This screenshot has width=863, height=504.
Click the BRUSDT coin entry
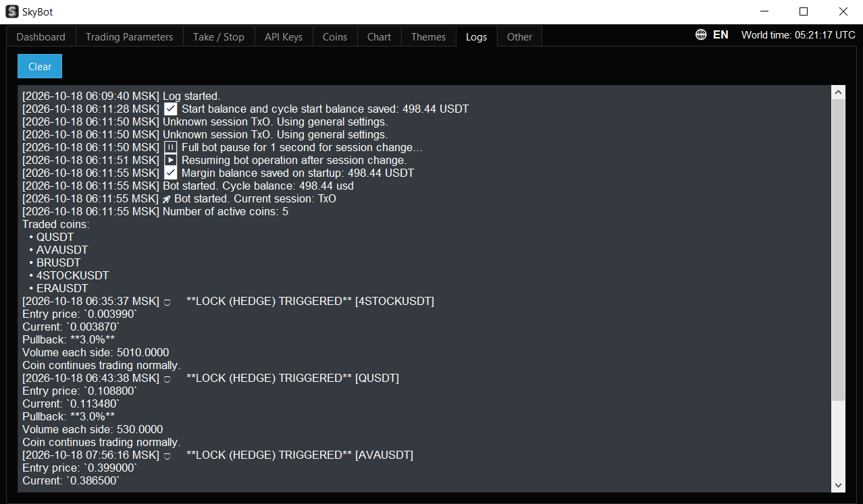(58, 263)
